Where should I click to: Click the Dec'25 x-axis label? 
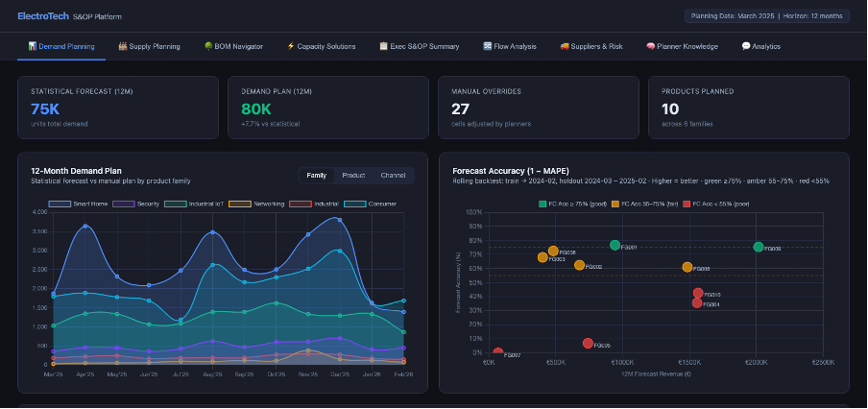pos(340,374)
